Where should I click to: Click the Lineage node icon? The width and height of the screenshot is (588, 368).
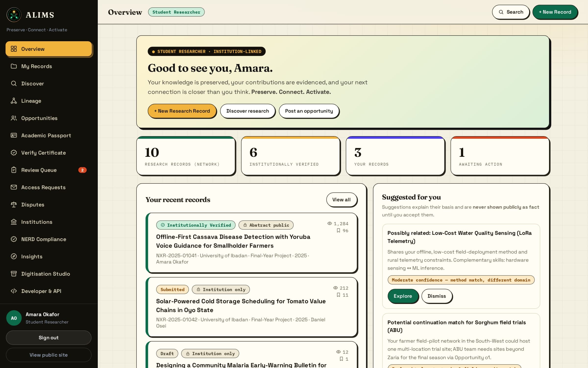(x=14, y=101)
